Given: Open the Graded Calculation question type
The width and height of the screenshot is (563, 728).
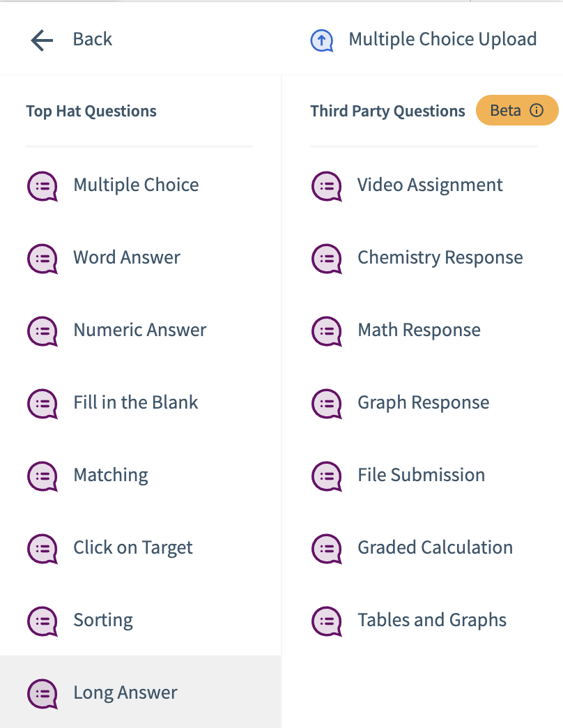Looking at the screenshot, I should 435,549.
